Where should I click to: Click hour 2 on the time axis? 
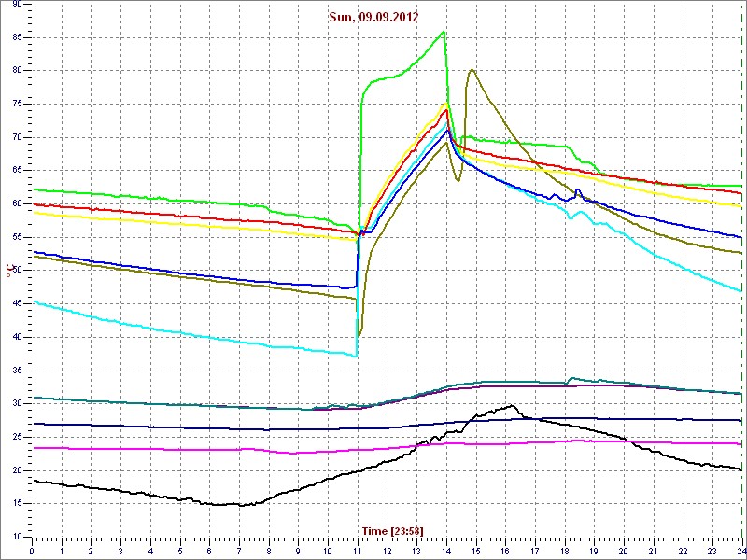91,549
